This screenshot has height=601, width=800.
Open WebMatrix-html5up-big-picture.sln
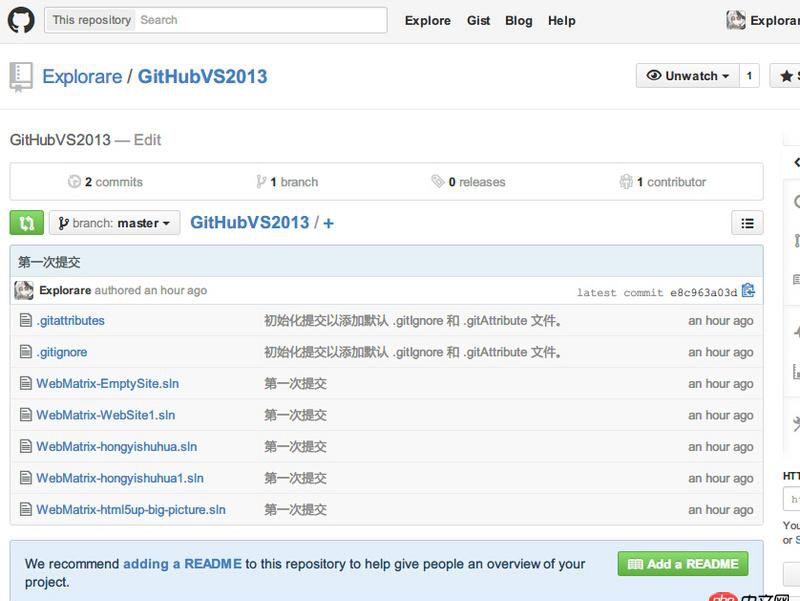(x=131, y=510)
